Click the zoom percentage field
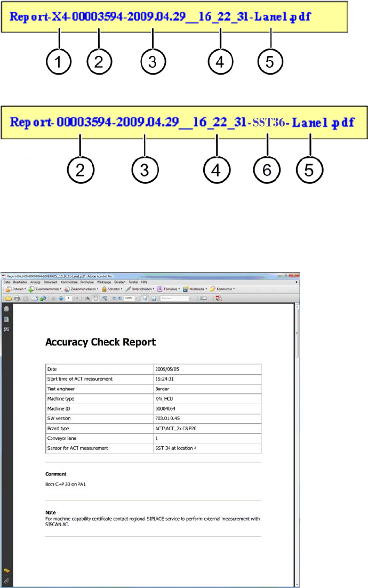 [129, 299]
